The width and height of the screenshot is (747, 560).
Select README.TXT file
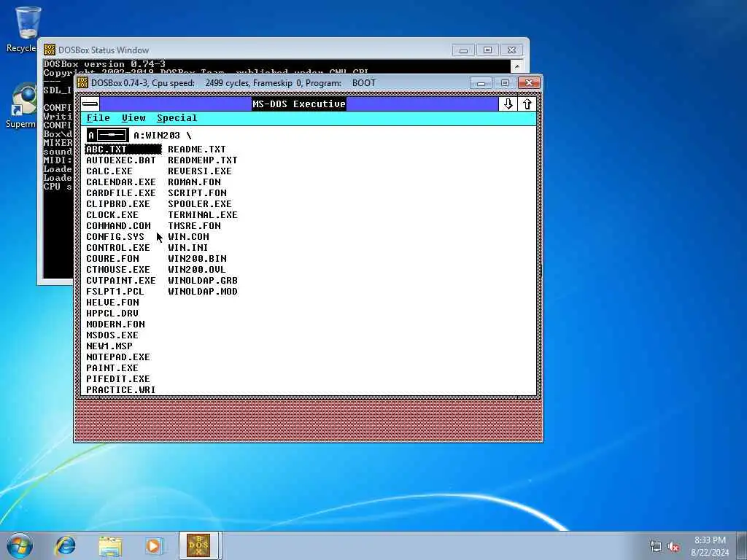[x=197, y=149]
